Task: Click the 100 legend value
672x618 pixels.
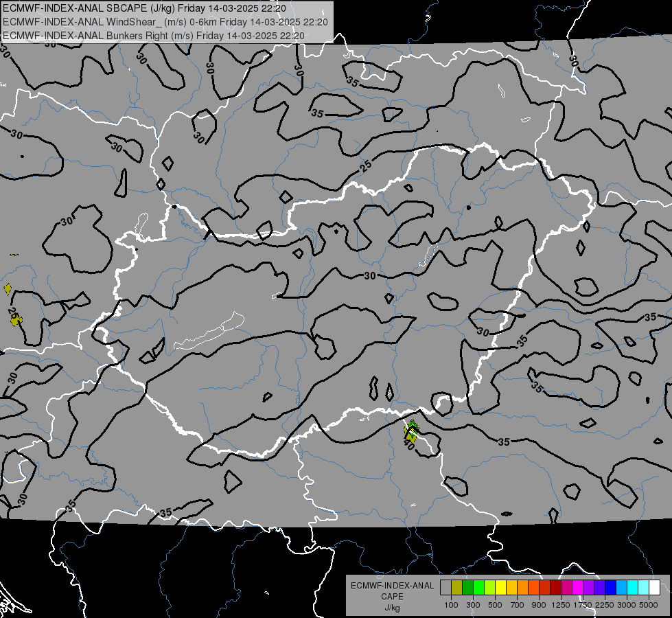Action: [x=451, y=605]
